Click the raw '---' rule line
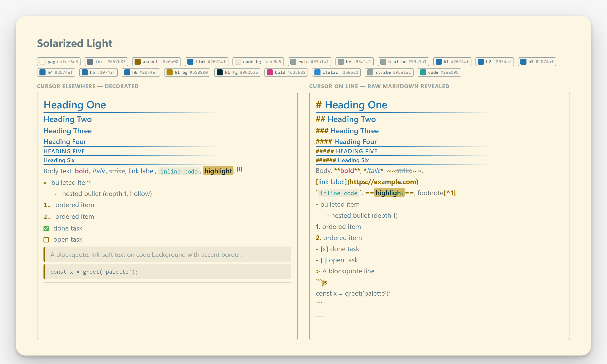This screenshot has width=607, height=364. click(320, 316)
